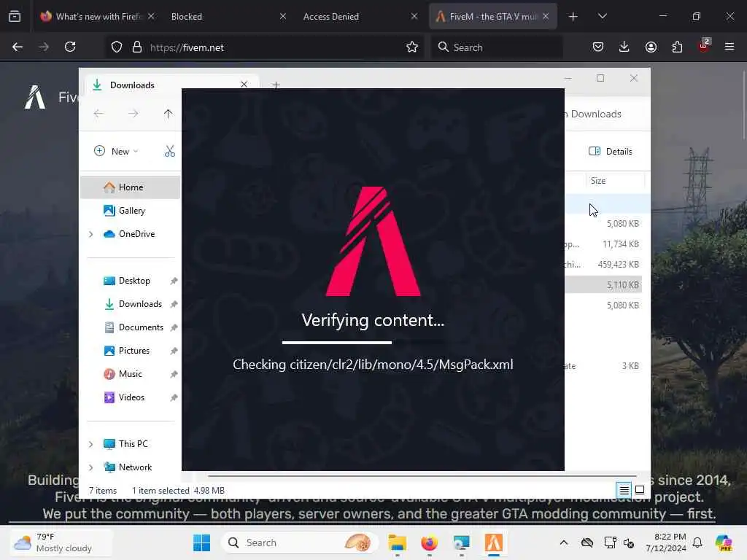Open pinned Music folder
This screenshot has width=747, height=560.
[130, 374]
